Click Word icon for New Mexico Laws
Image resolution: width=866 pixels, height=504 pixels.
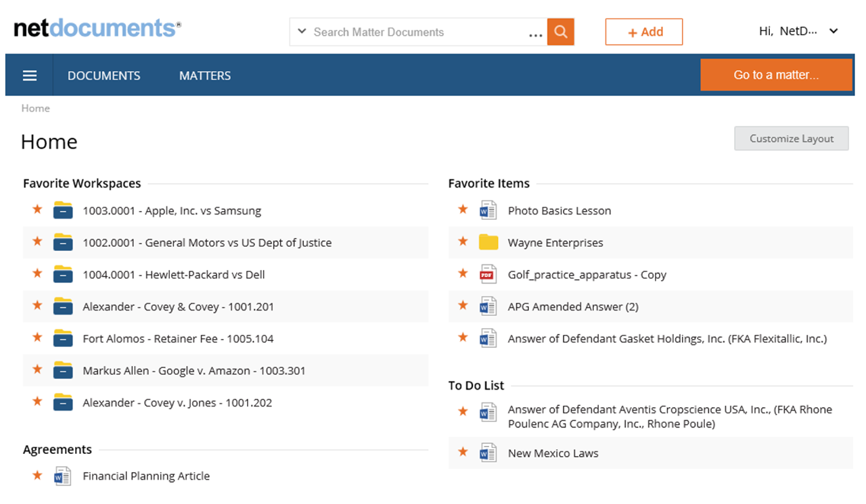click(488, 453)
